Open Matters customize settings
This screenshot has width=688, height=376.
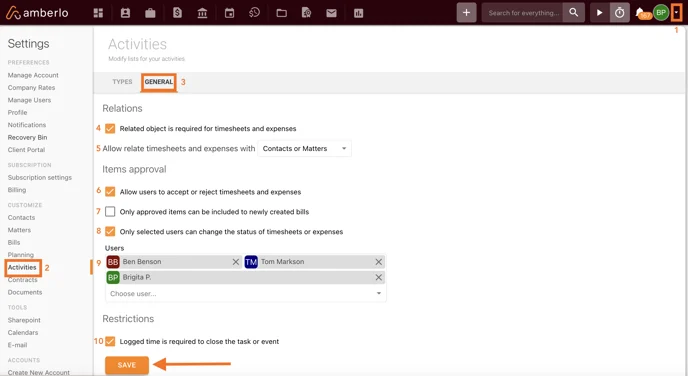[x=19, y=230]
